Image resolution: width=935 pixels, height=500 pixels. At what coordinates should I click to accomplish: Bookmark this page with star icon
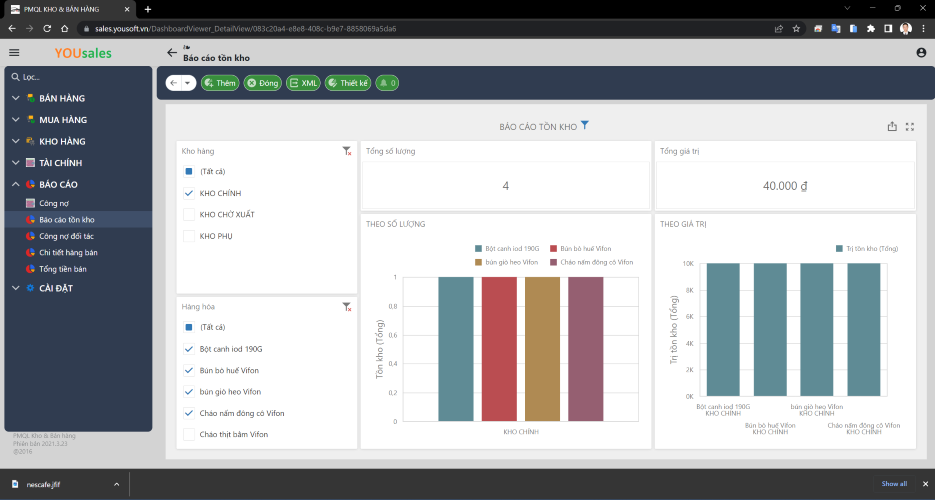(x=796, y=29)
